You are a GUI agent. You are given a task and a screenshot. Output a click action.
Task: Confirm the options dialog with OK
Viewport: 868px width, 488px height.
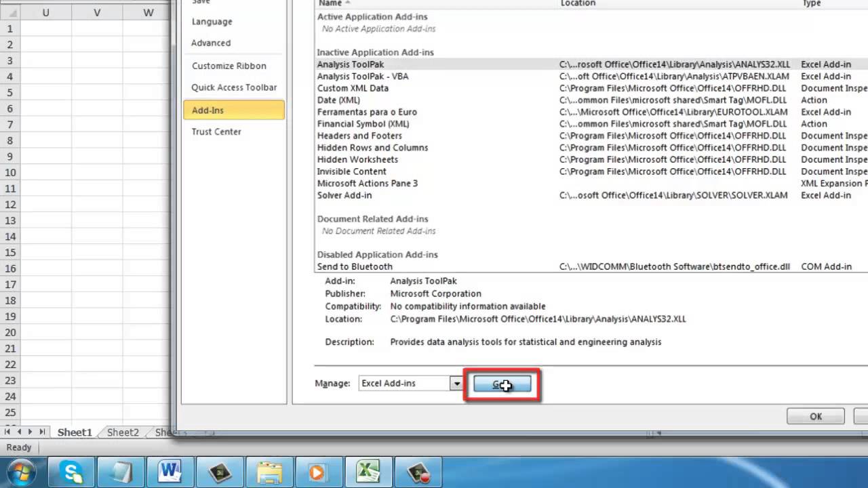[x=816, y=416]
